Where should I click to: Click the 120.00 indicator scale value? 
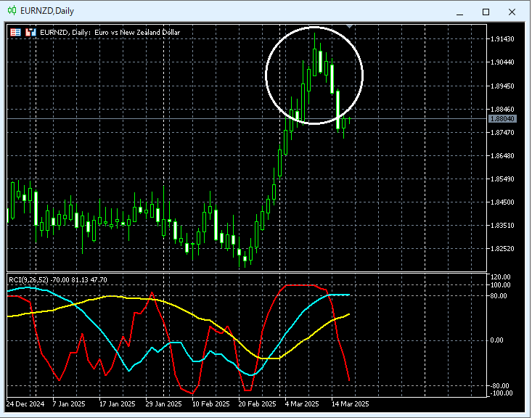pyautogui.click(x=501, y=277)
